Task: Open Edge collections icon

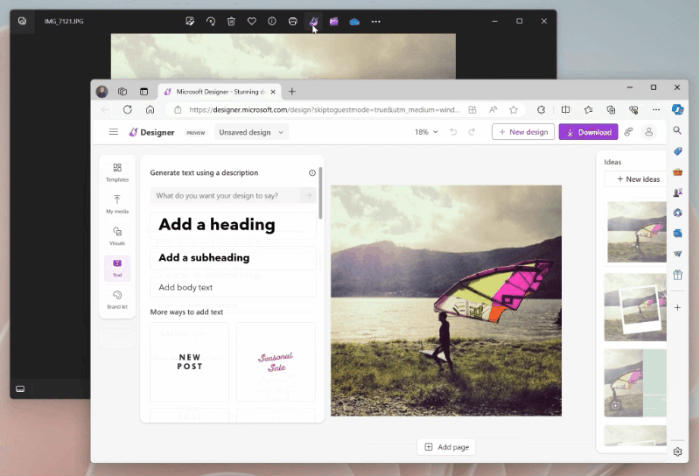Action: pyautogui.click(x=611, y=110)
